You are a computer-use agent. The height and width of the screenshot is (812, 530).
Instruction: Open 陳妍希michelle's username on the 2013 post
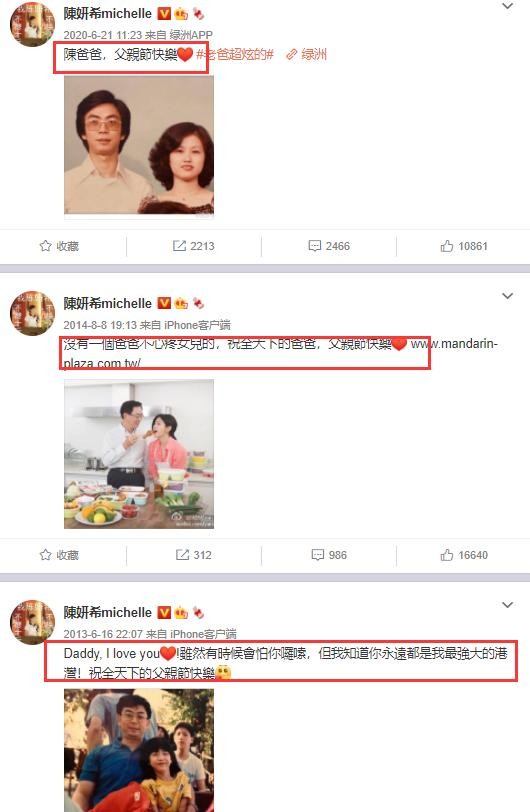click(108, 613)
